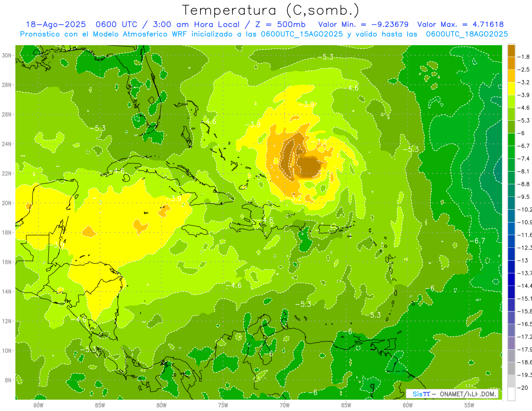532x411 pixels.
Task: Click the '-15.1' colorbar label
Action: [524, 298]
